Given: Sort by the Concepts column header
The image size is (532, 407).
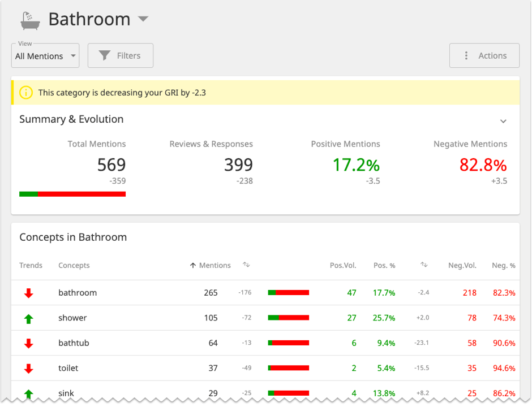Looking at the screenshot, I should point(74,265).
